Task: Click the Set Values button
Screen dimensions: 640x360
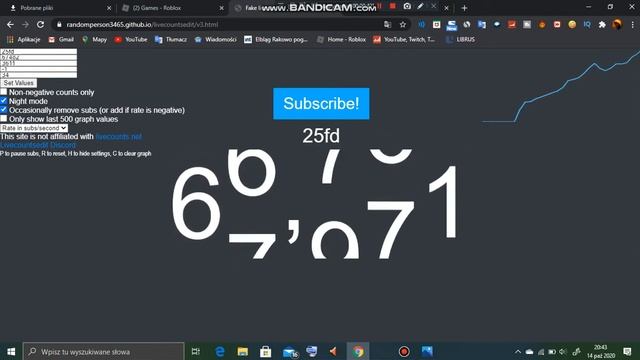Action: pyautogui.click(x=19, y=83)
